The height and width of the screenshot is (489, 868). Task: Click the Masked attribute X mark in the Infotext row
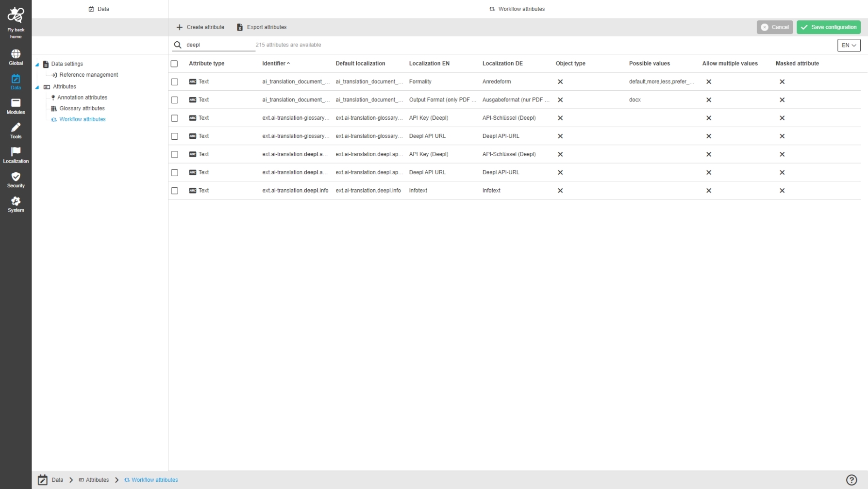coord(782,191)
